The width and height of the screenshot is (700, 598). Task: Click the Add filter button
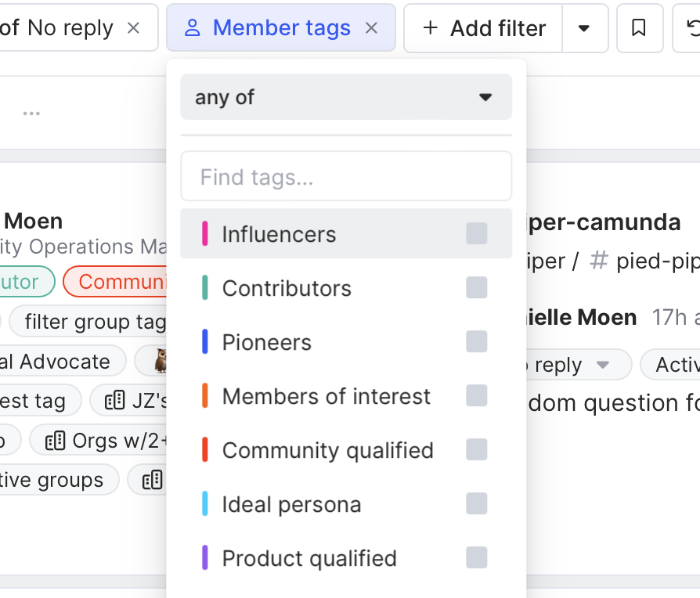coord(484,28)
